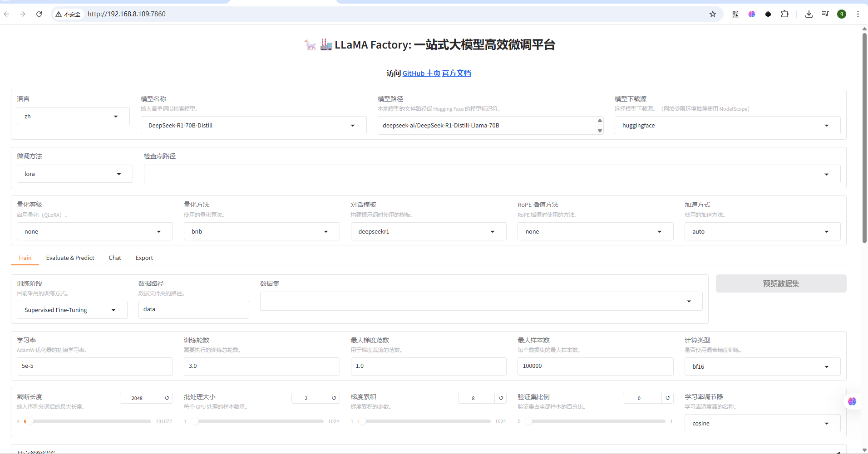Image resolution: width=868 pixels, height=454 pixels.
Task: Click the floating purple brain icon
Action: (x=852, y=401)
